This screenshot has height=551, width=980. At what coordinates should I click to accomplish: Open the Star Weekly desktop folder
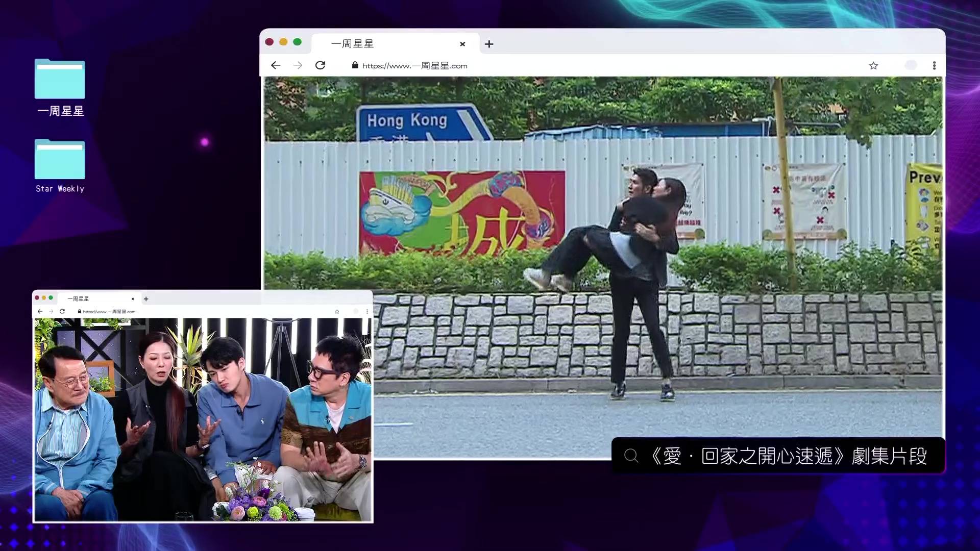click(60, 159)
